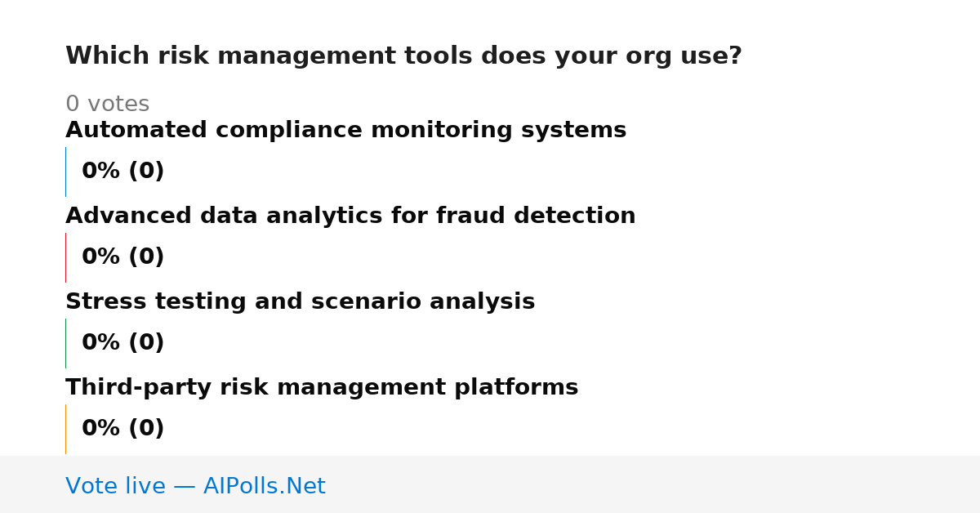Choose Stress testing and scenario analysis option
Viewport: 980px width, 513px height.
[300, 302]
